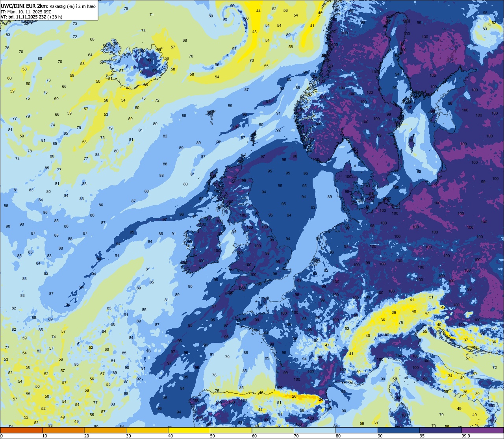Click the legend tick label '0'
Viewport: 504px width, 439px height.
pos(2,436)
